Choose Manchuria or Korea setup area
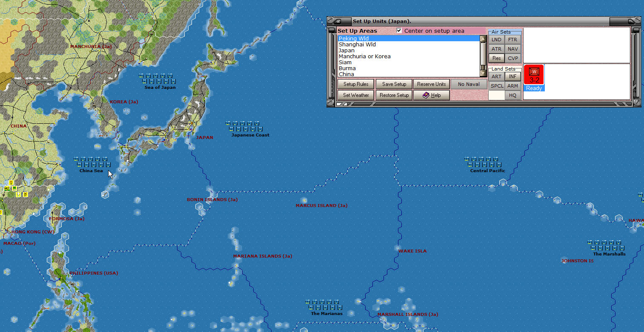This screenshot has width=644, height=332. click(409, 57)
